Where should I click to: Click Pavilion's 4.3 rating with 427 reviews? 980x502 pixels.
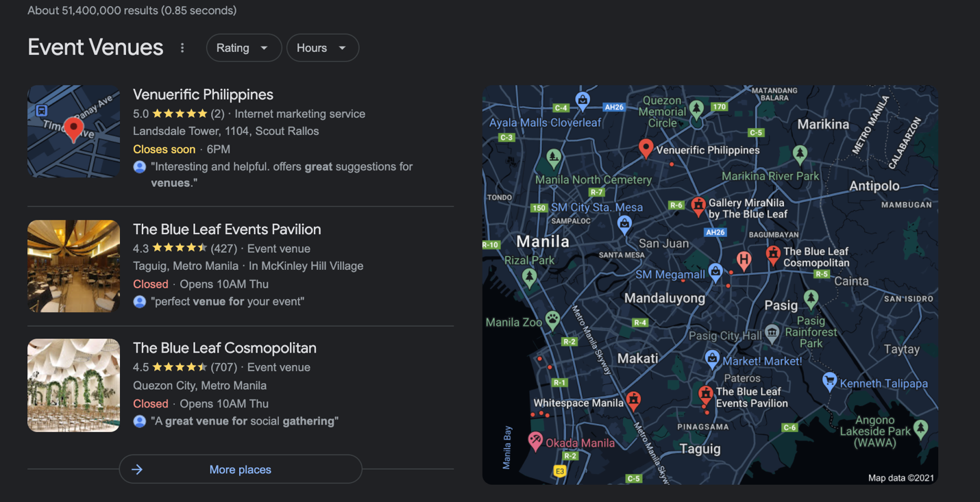184,249
